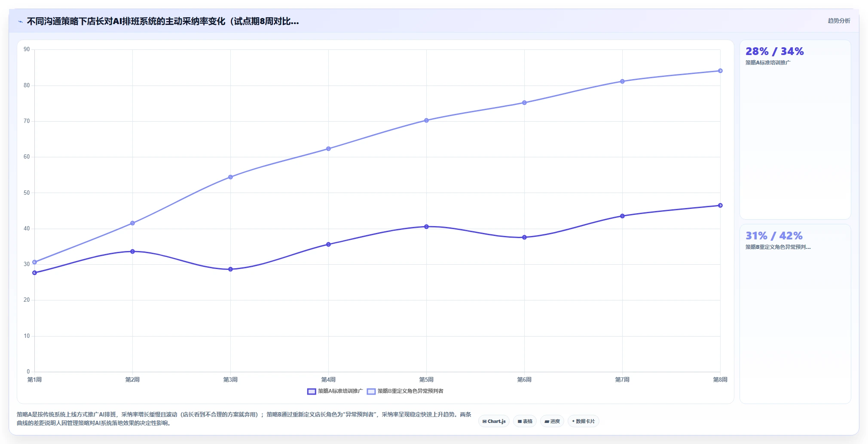Select the 80 y-axis tick label
Viewport: 868px width, 444px height.
point(27,86)
